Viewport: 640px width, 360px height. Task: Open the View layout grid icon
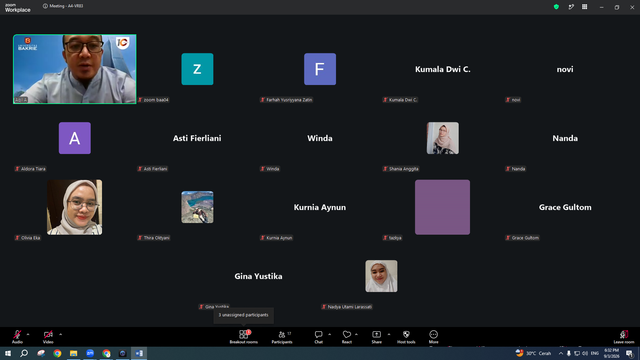pyautogui.click(x=584, y=7)
